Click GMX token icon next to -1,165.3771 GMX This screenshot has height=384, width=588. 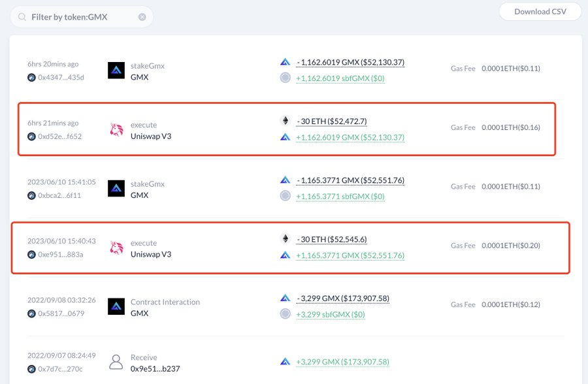click(286, 180)
